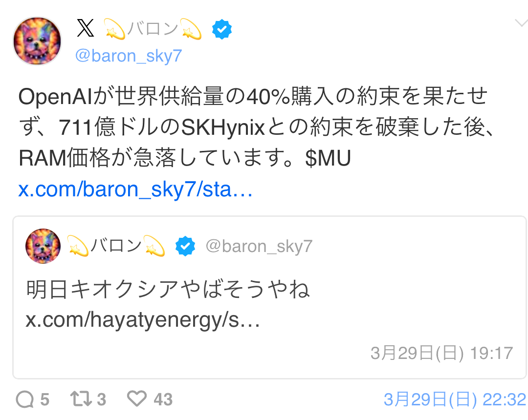This screenshot has height=420, width=528.
Task: Open the x.com/hayatyenergy/s… link
Action: (x=143, y=319)
